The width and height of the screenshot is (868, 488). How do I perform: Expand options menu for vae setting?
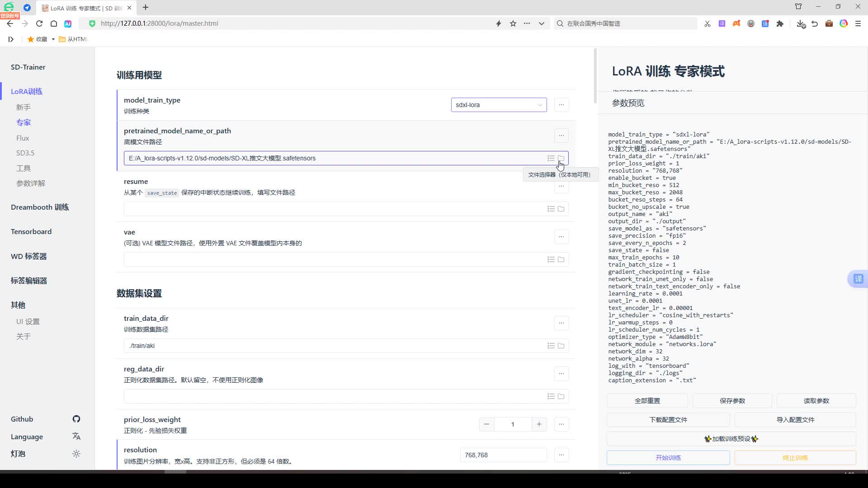pyautogui.click(x=561, y=237)
